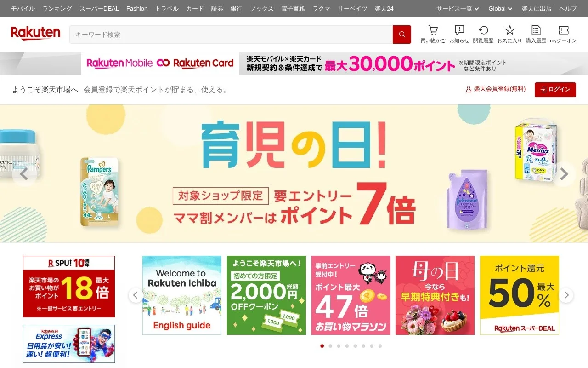Viewport: 588px width, 368px height.
Task: Open モバイル in top navigation
Action: tap(23, 9)
